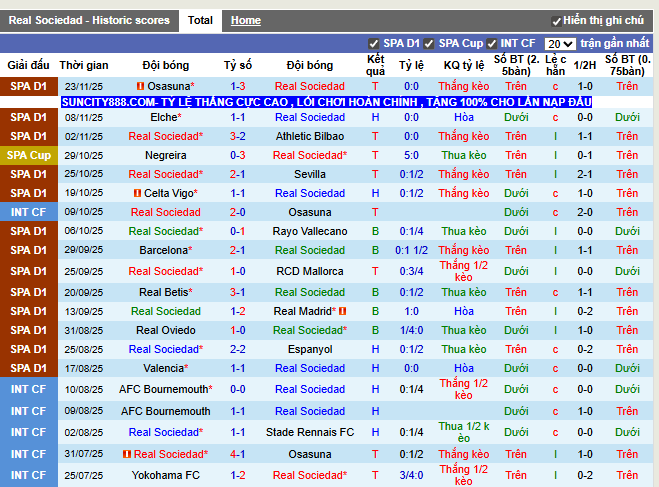Viewport: 659px width, 487px height.
Task: Open RCD Mallorca team link
Action: pyautogui.click(x=310, y=271)
